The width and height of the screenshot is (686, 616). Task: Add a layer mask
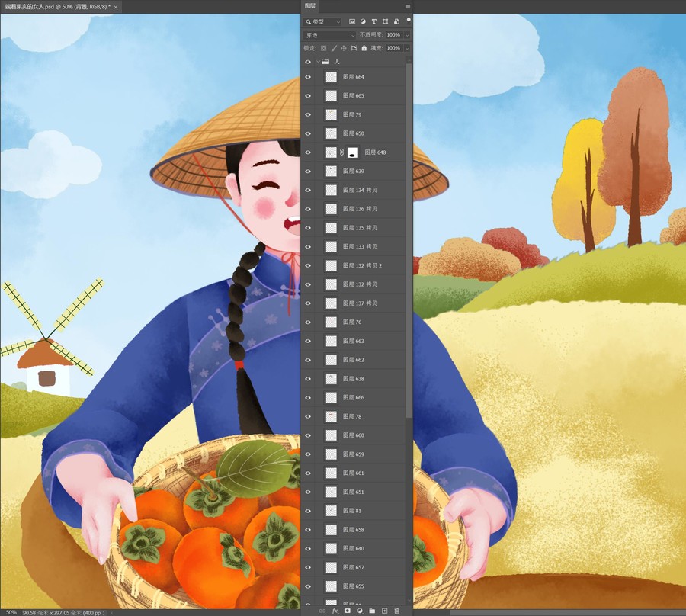coord(348,611)
